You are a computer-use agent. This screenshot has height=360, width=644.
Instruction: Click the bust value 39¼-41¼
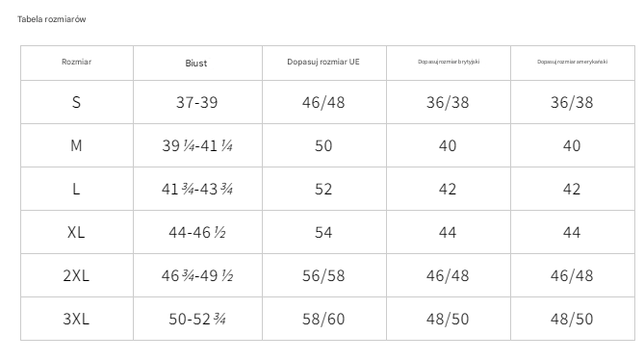click(x=197, y=145)
